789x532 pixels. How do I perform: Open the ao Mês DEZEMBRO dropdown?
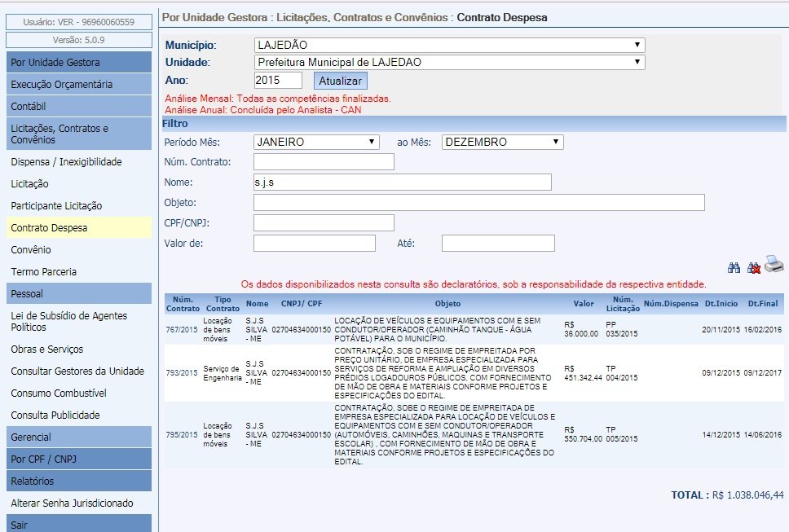[502, 142]
